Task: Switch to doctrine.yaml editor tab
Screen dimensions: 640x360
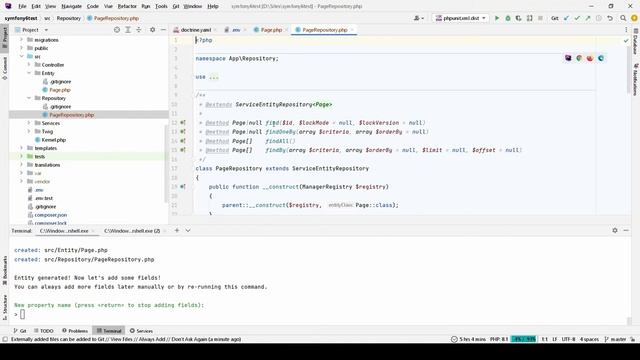Action: (x=196, y=30)
